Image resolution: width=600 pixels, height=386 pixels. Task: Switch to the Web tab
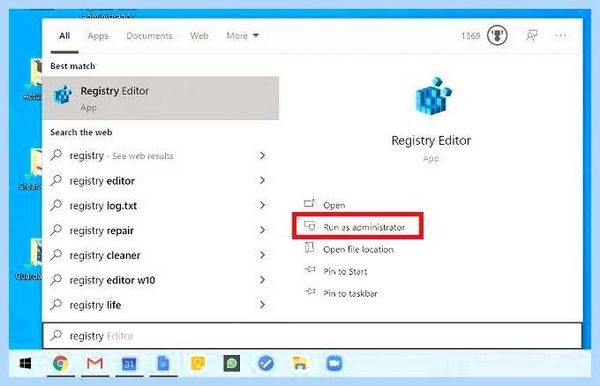pos(199,36)
